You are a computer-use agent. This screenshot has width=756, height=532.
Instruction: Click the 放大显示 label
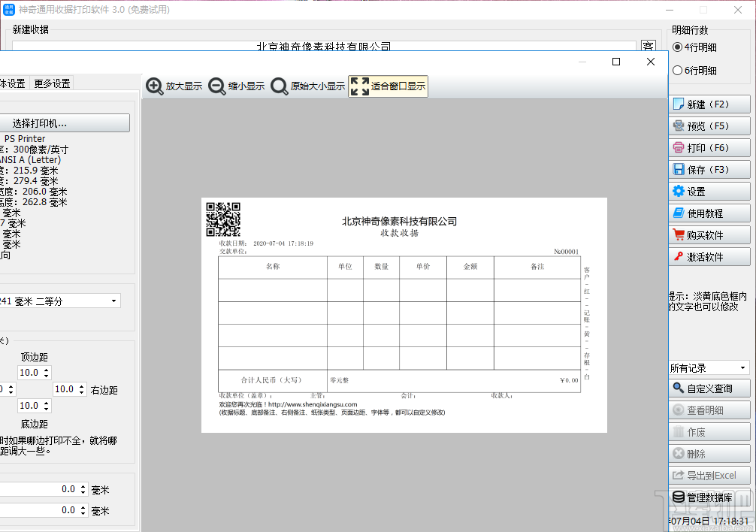(183, 86)
